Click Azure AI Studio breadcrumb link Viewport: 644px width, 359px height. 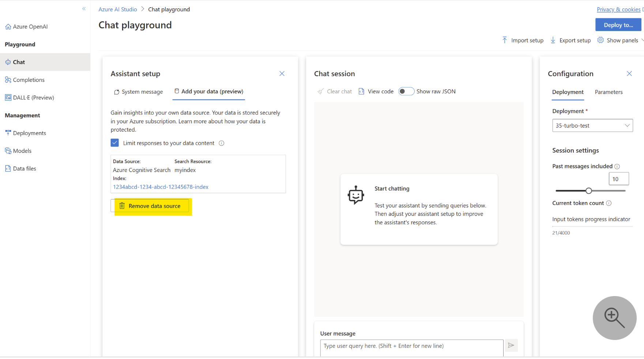[118, 10]
